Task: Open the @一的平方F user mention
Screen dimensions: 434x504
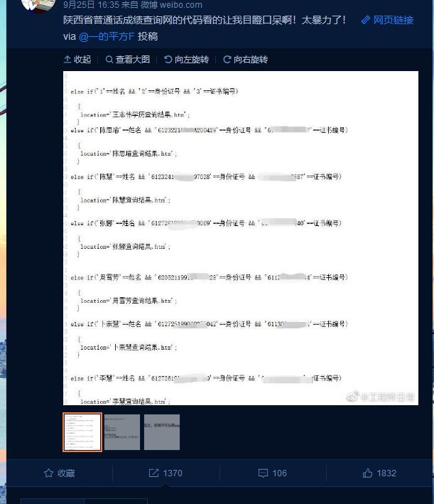Action: tap(107, 37)
